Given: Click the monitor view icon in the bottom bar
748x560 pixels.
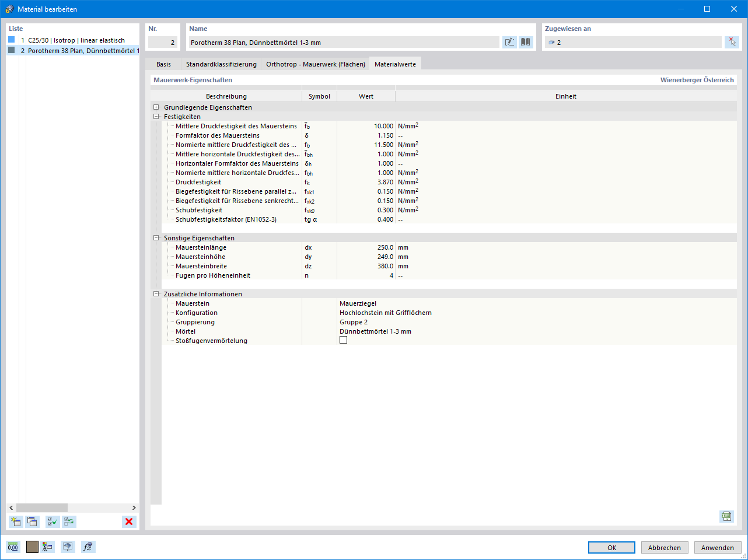Looking at the screenshot, I should click(x=68, y=547).
